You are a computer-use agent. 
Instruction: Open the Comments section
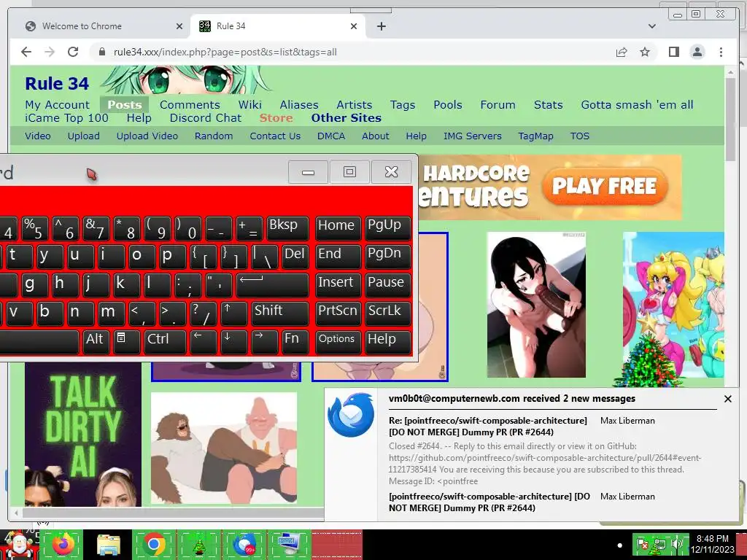pos(190,105)
